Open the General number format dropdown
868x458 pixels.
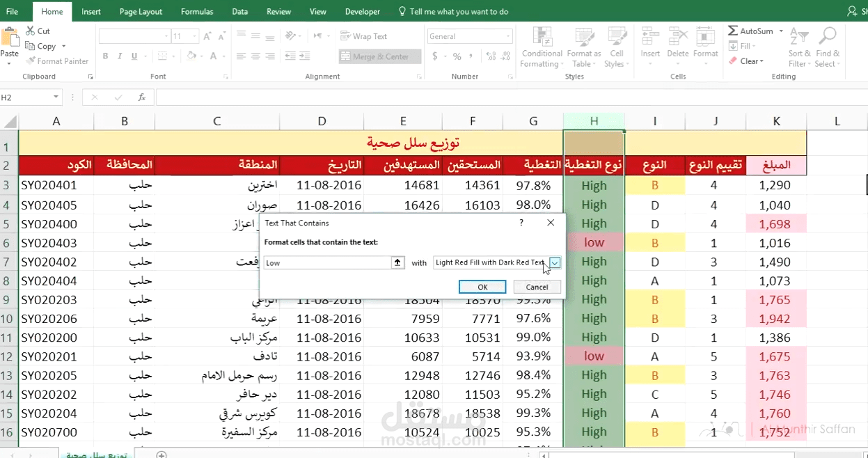pyautogui.click(x=507, y=35)
